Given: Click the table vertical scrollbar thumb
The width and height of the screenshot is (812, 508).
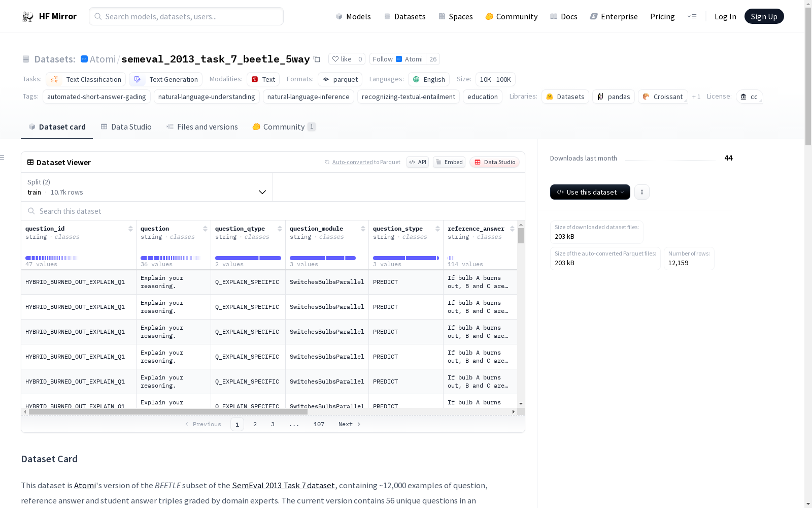Looking at the screenshot, I should point(521,235).
